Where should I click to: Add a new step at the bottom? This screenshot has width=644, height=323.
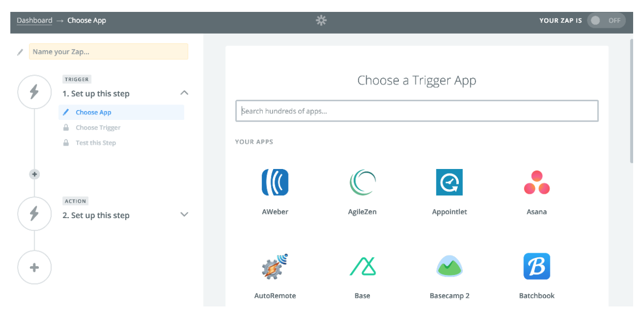click(x=34, y=267)
